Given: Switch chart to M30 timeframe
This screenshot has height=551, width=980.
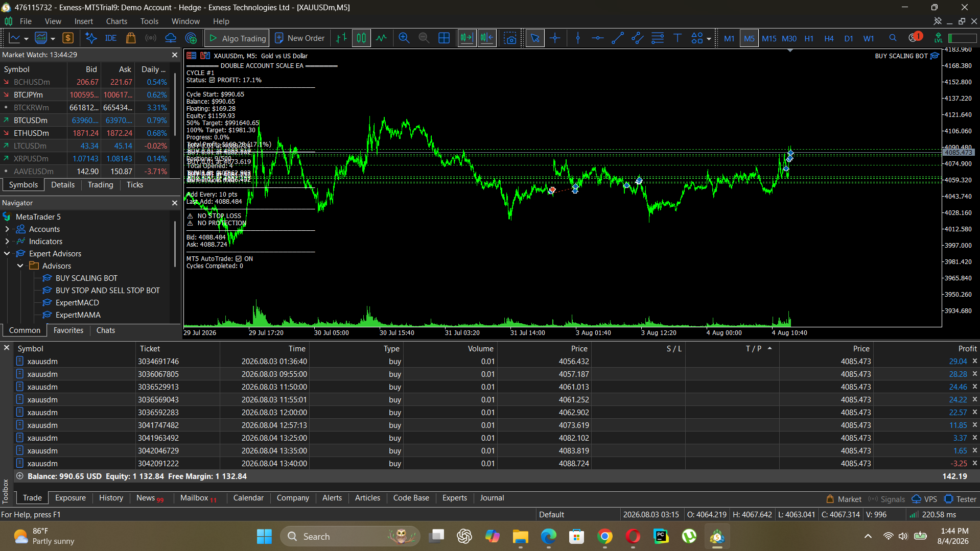Looking at the screenshot, I should point(789,38).
